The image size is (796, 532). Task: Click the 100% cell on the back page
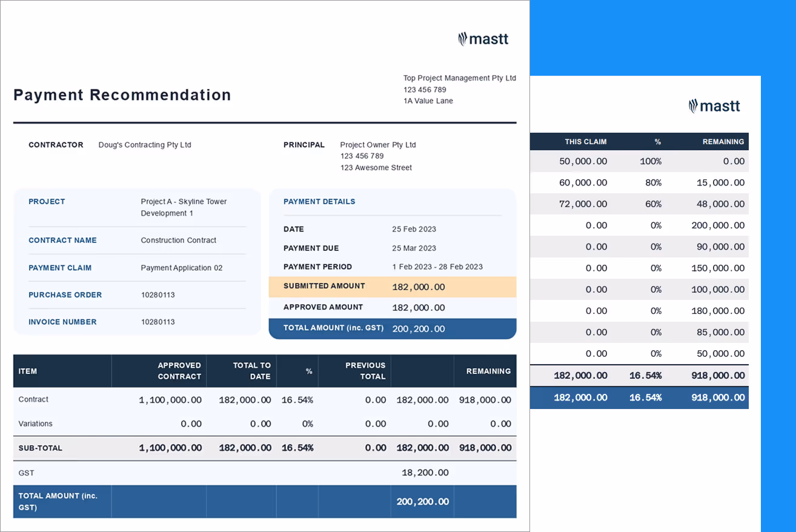click(x=651, y=161)
